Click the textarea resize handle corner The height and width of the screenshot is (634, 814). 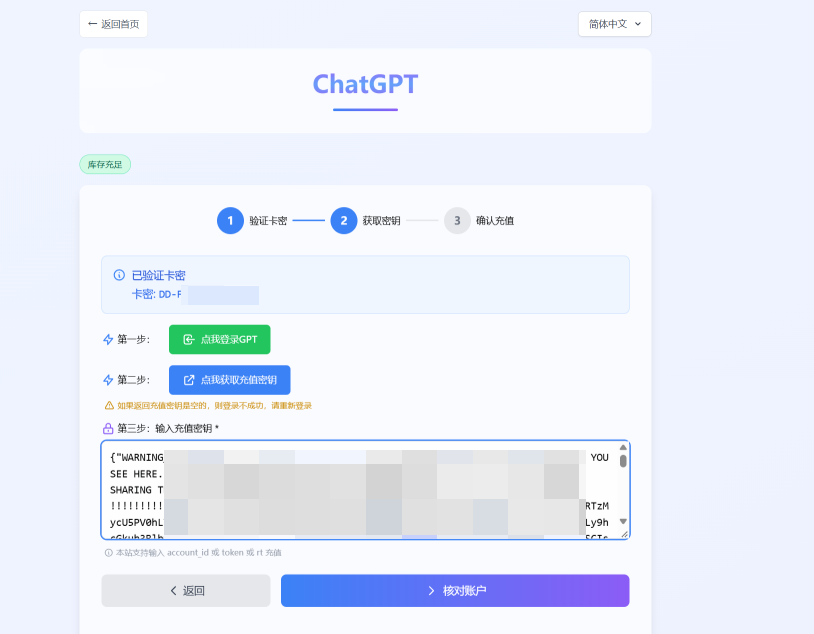[625, 534]
